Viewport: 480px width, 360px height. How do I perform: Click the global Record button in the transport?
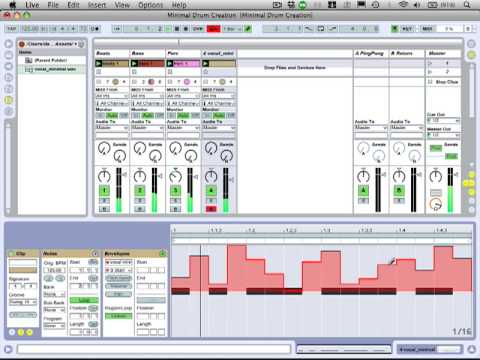coord(186,29)
